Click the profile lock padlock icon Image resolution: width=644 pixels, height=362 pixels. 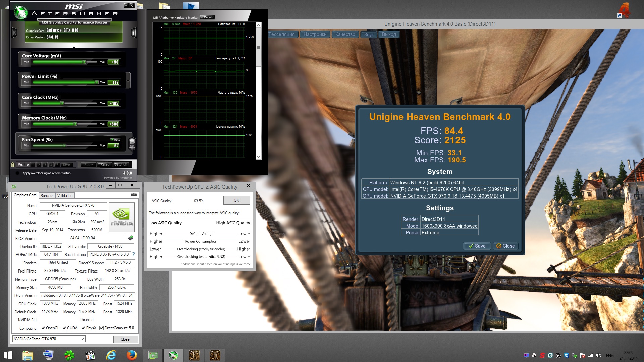pos(13,164)
